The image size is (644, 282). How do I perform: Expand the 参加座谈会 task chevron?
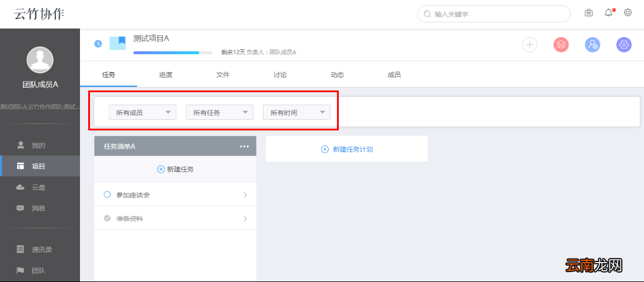click(x=245, y=195)
